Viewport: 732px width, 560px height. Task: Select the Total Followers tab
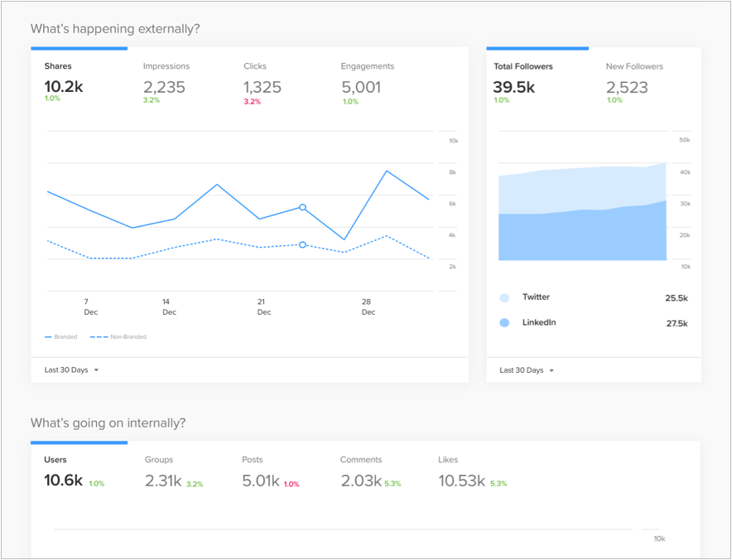[x=523, y=81]
